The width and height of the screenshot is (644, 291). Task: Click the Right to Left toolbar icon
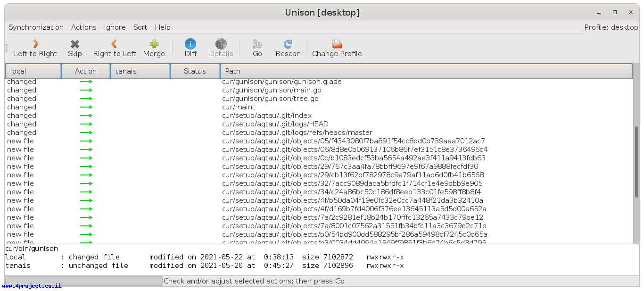pyautogui.click(x=114, y=44)
